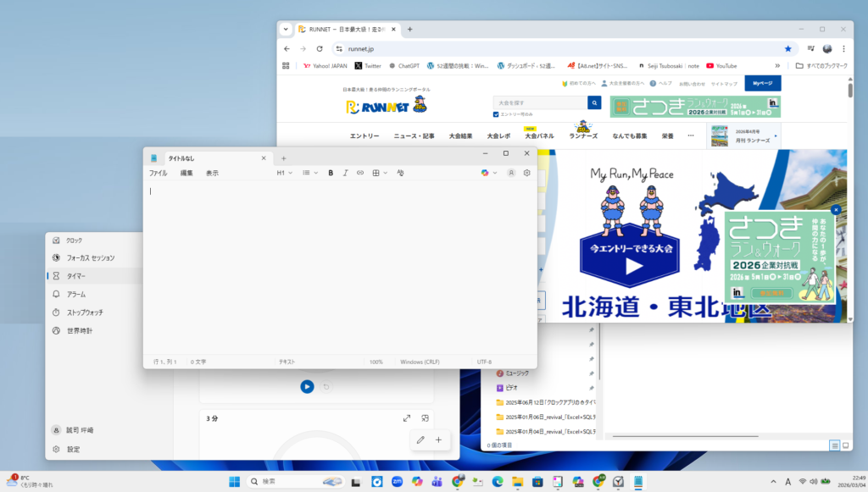Select ストップウォッチ in Clock sidebar

[85, 312]
